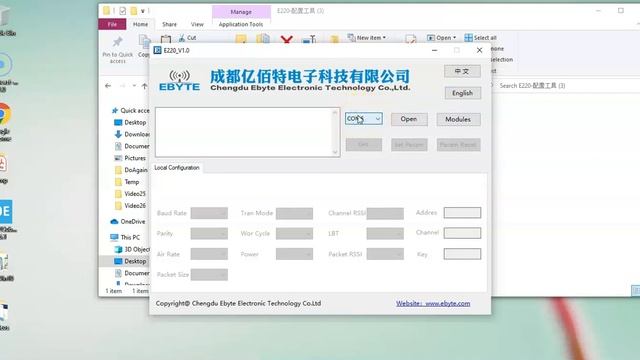Viewport: 640px width, 360px height.
Task: Click the E220_V1.0 title bar app icon
Action: click(157, 50)
